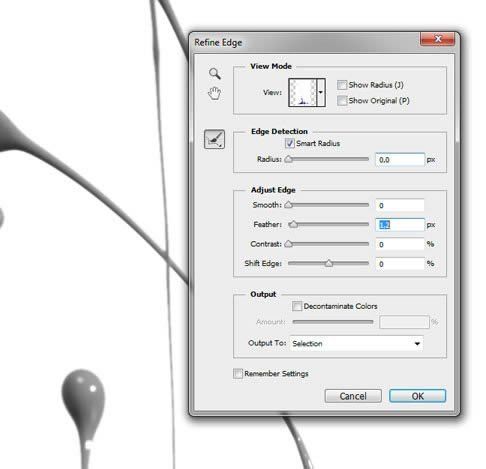
Task: Click the Cancel button
Action: click(353, 396)
